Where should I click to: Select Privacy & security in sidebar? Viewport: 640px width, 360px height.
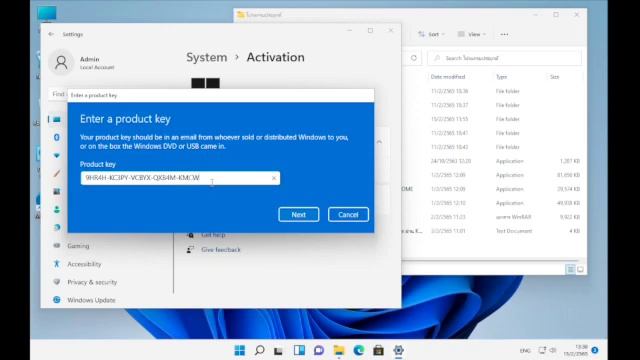coord(92,282)
